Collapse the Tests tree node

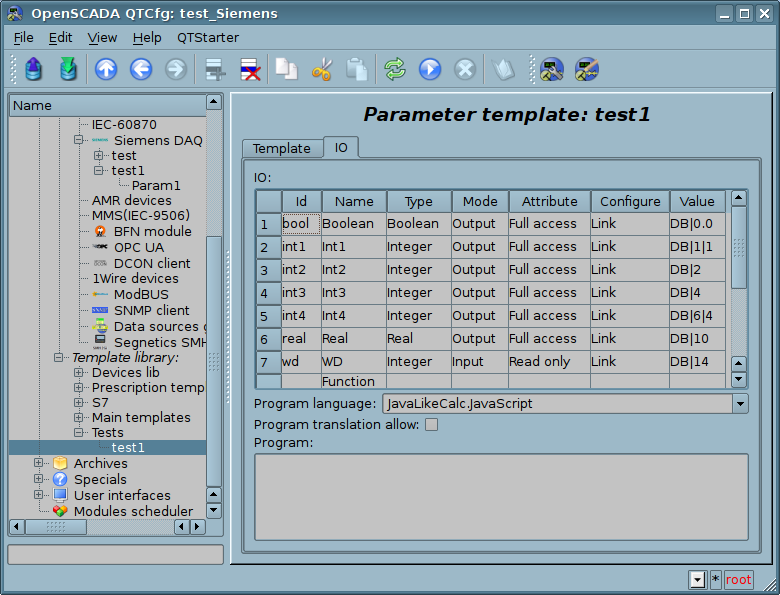79,433
